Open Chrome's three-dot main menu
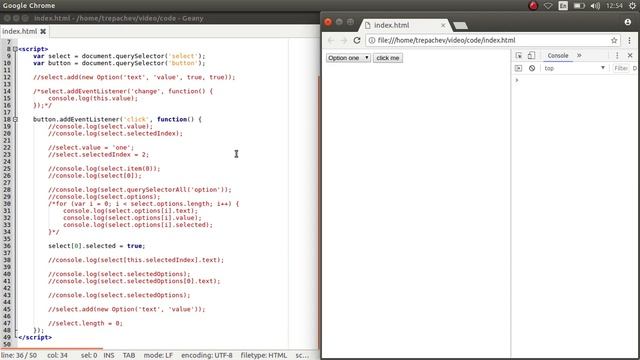This screenshot has width=640, height=360. tap(629, 40)
